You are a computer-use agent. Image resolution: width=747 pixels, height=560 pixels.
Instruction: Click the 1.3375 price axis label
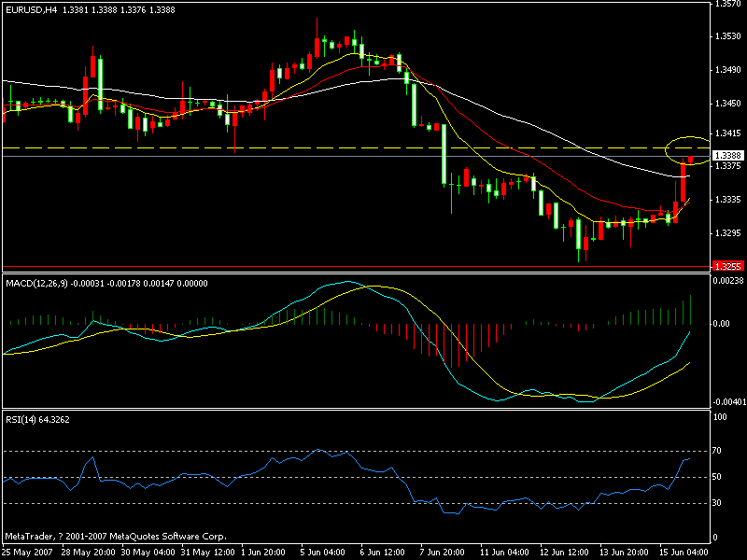[x=728, y=166]
